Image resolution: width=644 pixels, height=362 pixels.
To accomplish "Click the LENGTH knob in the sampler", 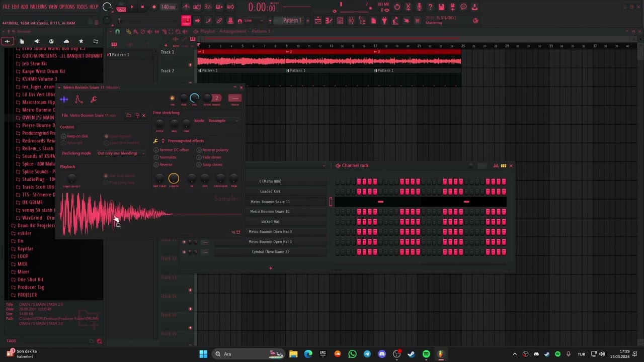I will coord(174,178).
